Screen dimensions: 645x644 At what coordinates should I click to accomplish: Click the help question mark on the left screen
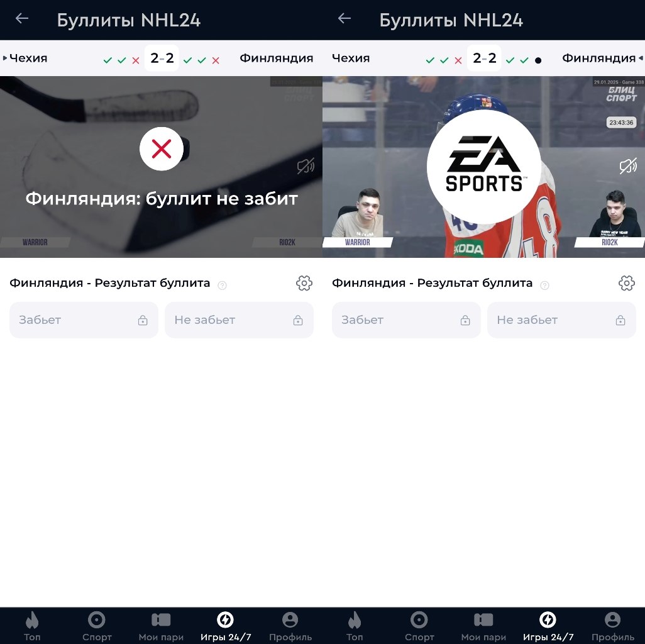(222, 285)
